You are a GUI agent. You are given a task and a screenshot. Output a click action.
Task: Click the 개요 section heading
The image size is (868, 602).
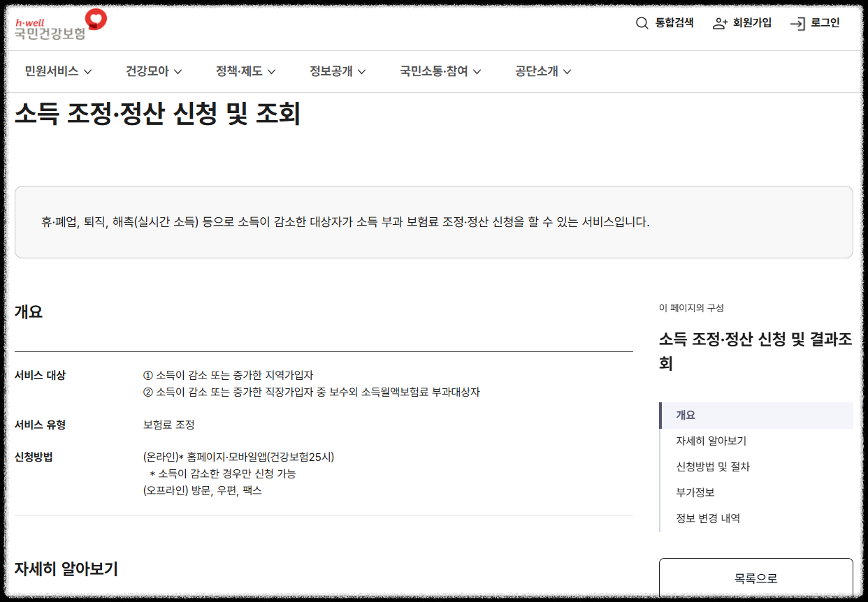click(x=29, y=312)
